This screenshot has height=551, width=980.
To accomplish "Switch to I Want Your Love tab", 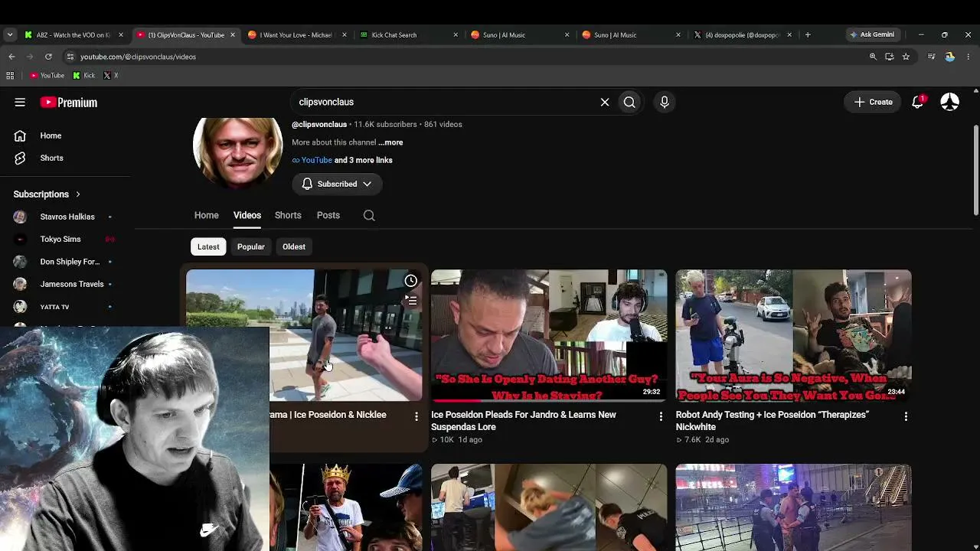I will tap(296, 34).
